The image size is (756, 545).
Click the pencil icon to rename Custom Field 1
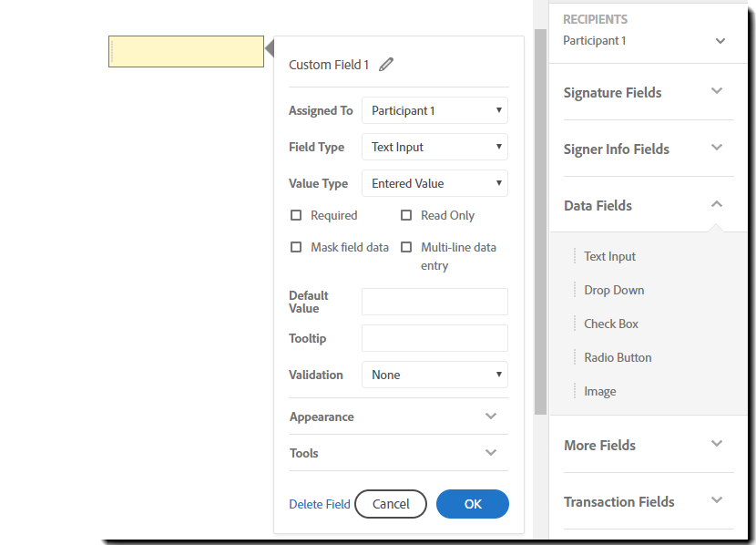[x=386, y=65]
